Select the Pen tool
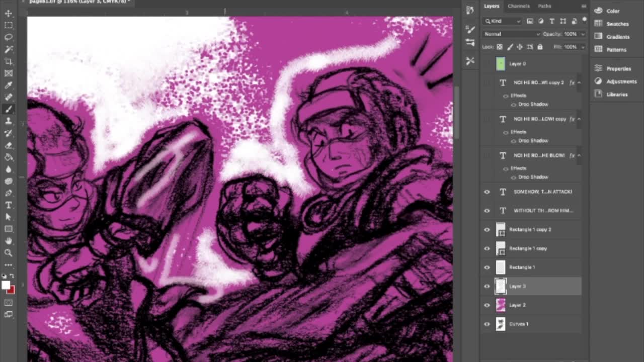This screenshot has height=362, width=644. click(x=9, y=193)
